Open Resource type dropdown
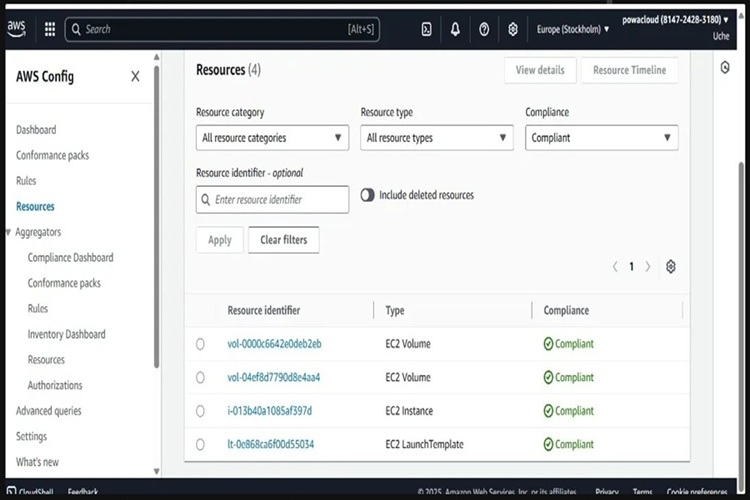 click(437, 138)
